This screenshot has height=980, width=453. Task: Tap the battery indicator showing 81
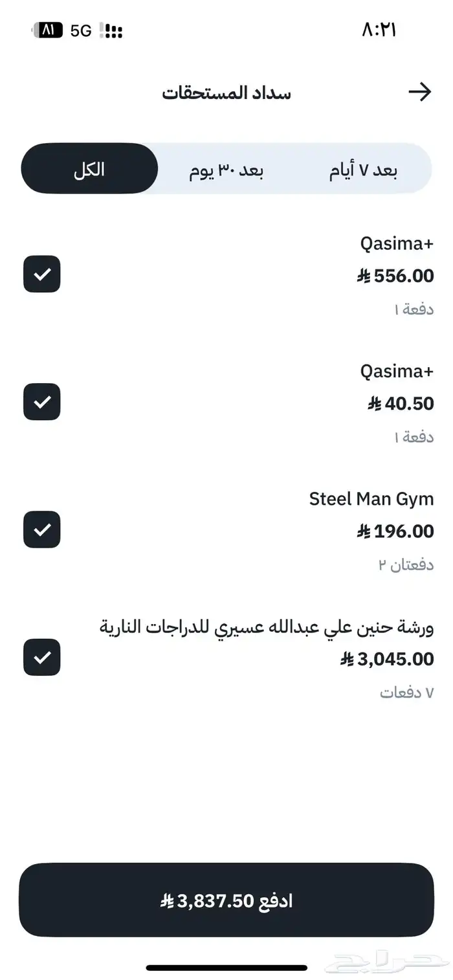click(x=47, y=29)
